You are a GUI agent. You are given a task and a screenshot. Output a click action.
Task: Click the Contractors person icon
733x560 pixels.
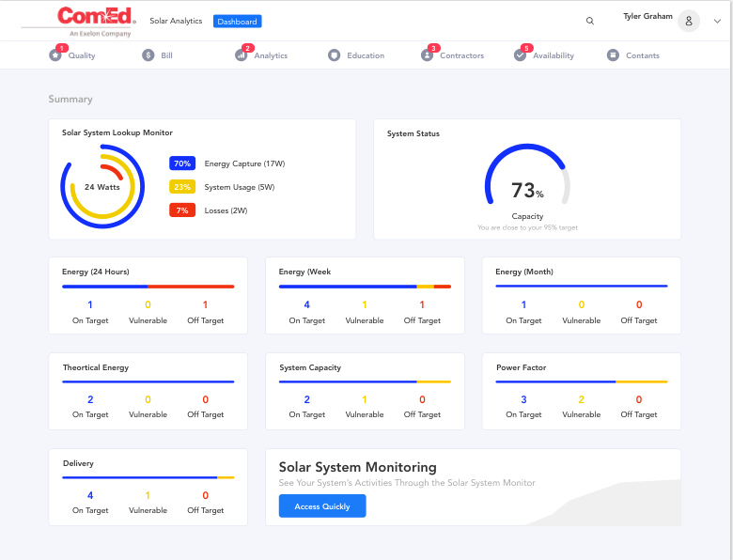[427, 55]
